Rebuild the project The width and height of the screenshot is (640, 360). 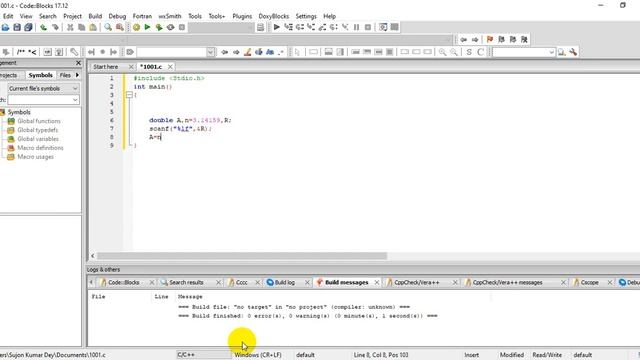170,27
